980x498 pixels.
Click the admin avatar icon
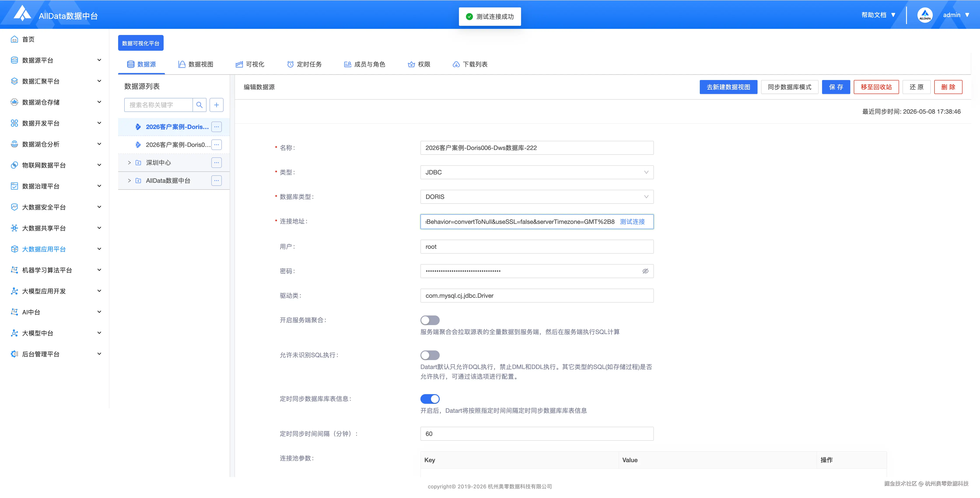point(924,15)
